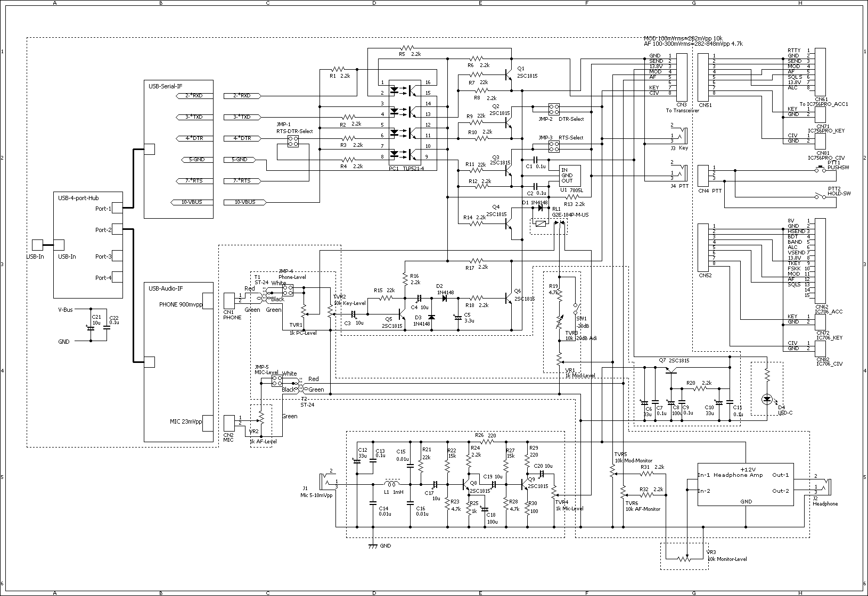Viewport: 868px width, 596px height.
Task: Click the J3 Key jack symbol
Action: [x=679, y=136]
